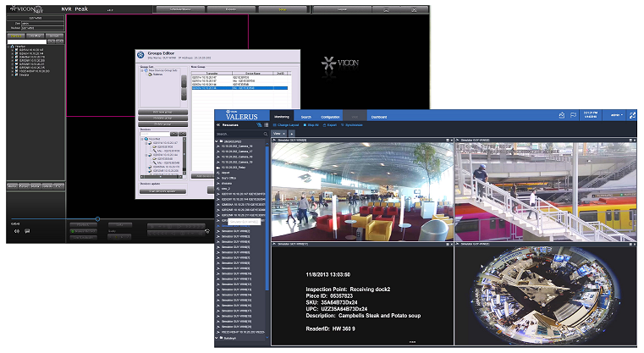
Task: Expand the UNGROUPED resources folder
Action: 217,142
